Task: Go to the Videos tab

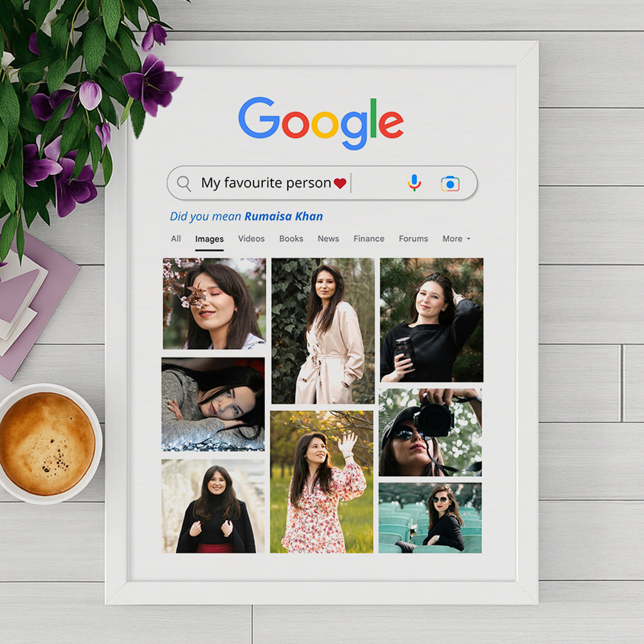Action: [x=251, y=239]
